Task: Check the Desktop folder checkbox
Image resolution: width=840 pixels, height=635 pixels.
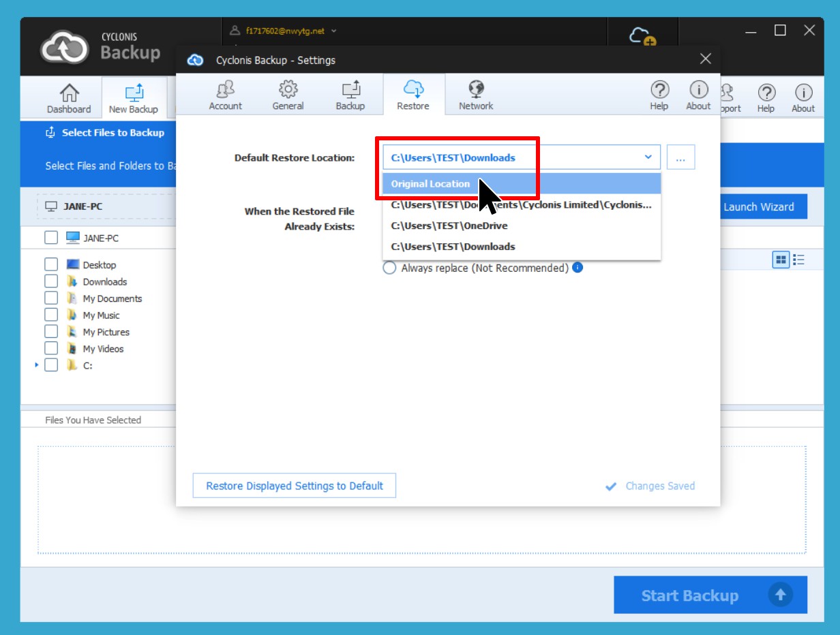Action: [x=51, y=265]
